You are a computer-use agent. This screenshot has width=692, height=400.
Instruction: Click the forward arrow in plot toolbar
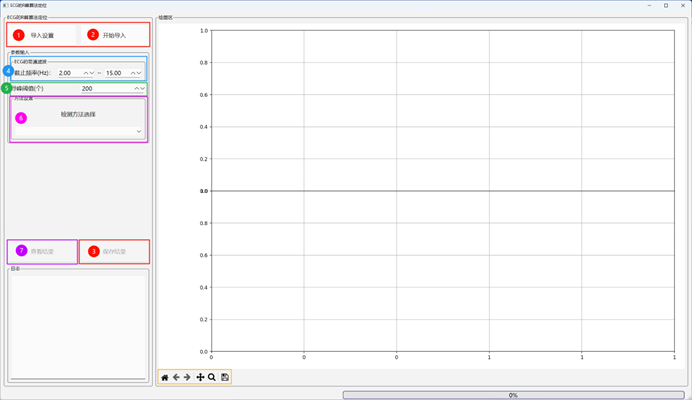pos(188,377)
